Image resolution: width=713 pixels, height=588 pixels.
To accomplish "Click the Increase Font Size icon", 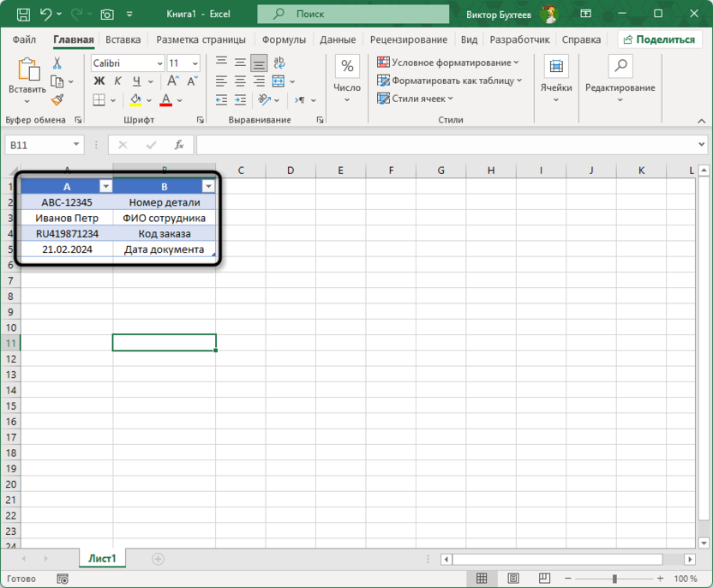I will point(172,81).
